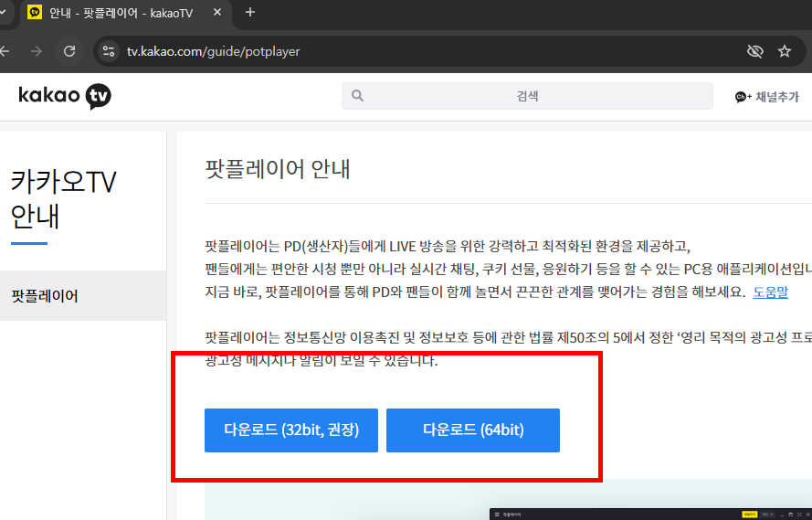
Task: Open the site information icon in address bar
Action: [109, 51]
